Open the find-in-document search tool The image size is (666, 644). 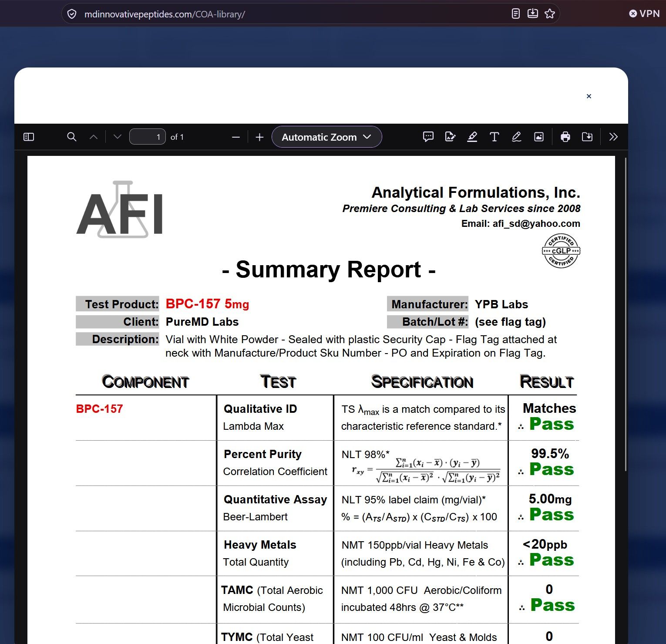(x=72, y=137)
